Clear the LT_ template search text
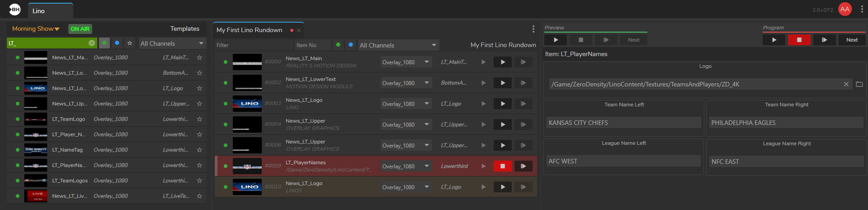 pos(92,43)
